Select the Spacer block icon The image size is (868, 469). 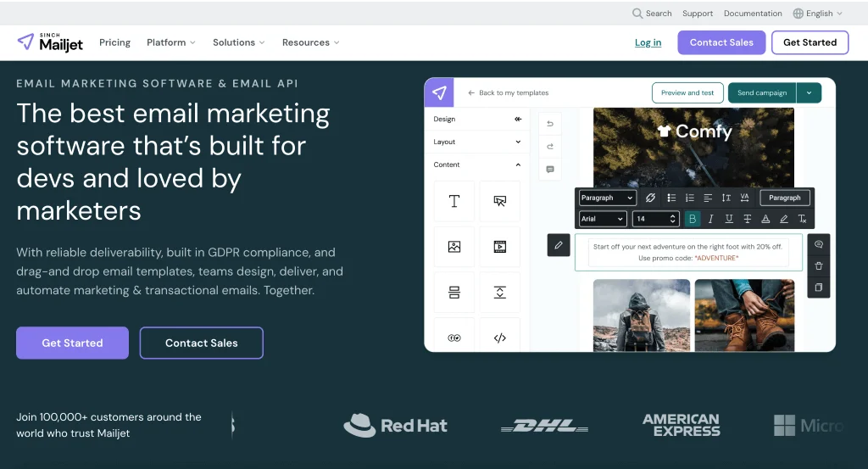pos(499,293)
